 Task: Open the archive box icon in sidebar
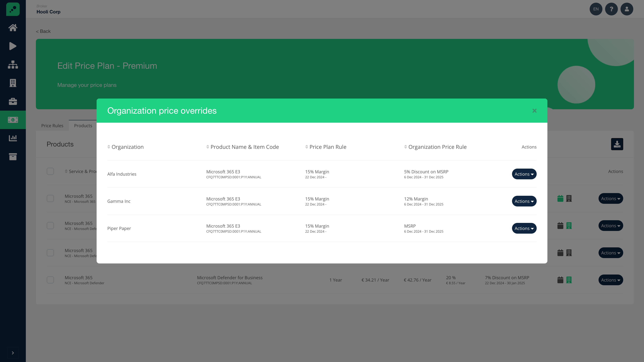13,157
